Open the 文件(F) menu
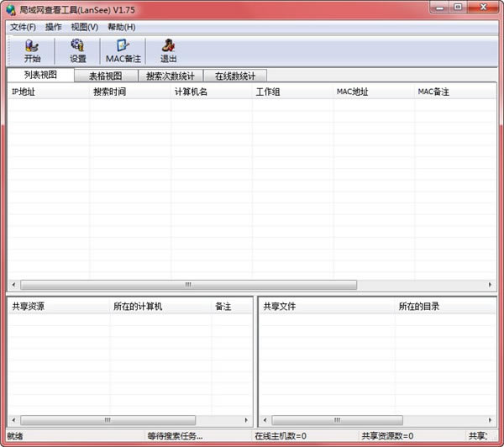Viewport: 504px width, 447px height. point(23,27)
